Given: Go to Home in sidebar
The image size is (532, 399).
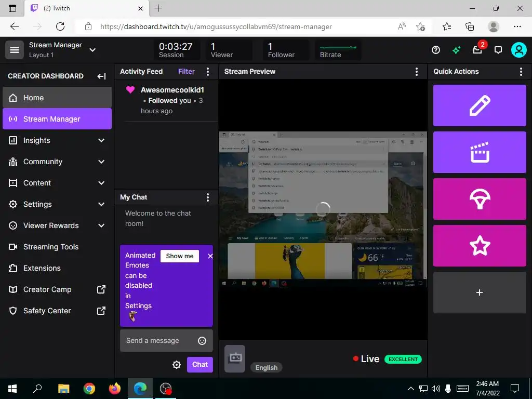Looking at the screenshot, I should (57, 98).
